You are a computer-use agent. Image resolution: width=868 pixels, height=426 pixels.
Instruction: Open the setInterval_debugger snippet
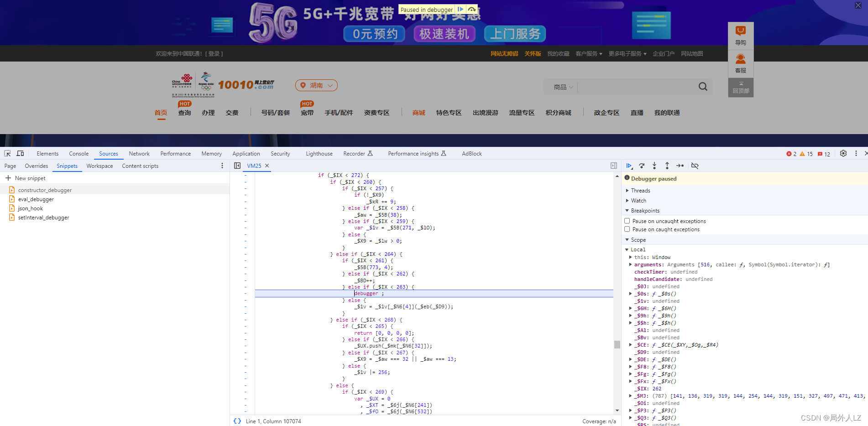43,217
